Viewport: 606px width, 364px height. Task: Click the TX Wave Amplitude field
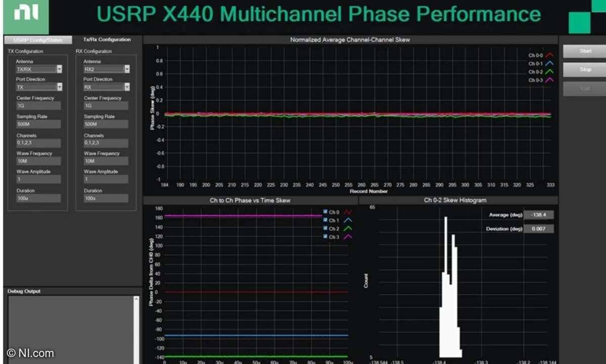tap(38, 179)
